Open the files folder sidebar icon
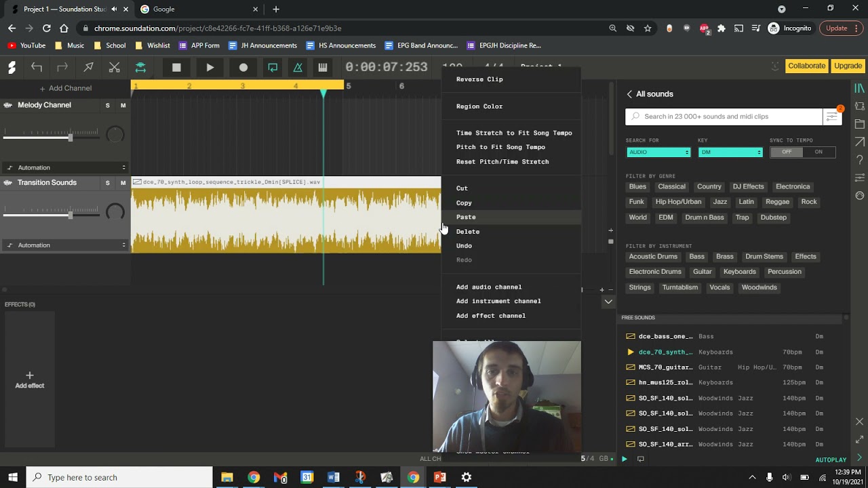 [x=859, y=124]
